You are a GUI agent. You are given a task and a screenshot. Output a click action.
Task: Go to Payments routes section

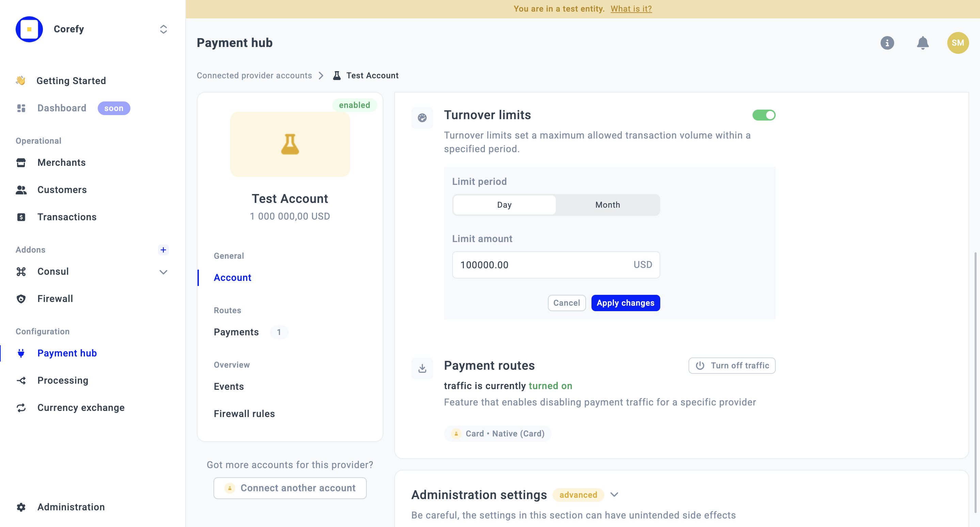click(236, 332)
